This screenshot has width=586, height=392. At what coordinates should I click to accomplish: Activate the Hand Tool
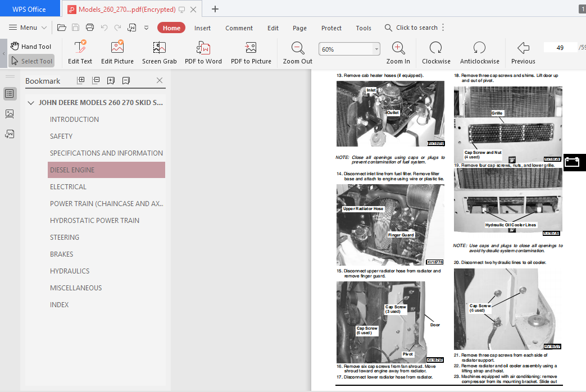click(x=31, y=47)
